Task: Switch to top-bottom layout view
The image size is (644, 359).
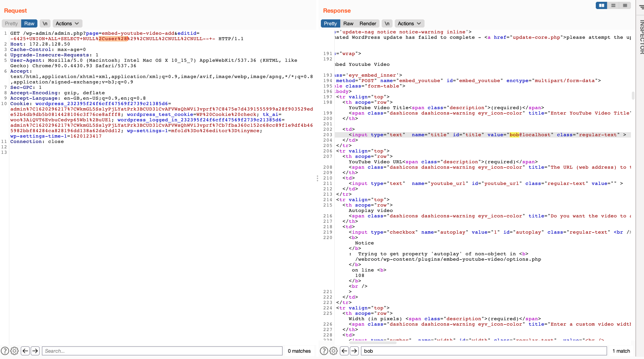Action: pyautogui.click(x=613, y=5)
